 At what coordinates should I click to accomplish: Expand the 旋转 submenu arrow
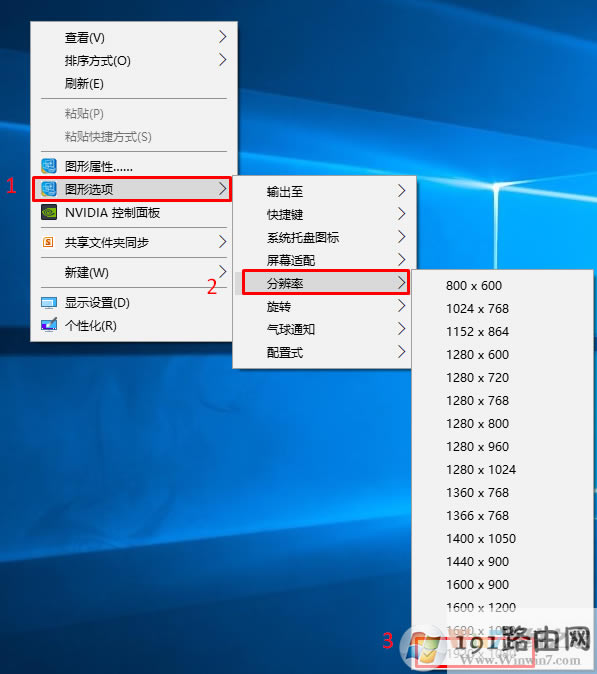[x=401, y=306]
